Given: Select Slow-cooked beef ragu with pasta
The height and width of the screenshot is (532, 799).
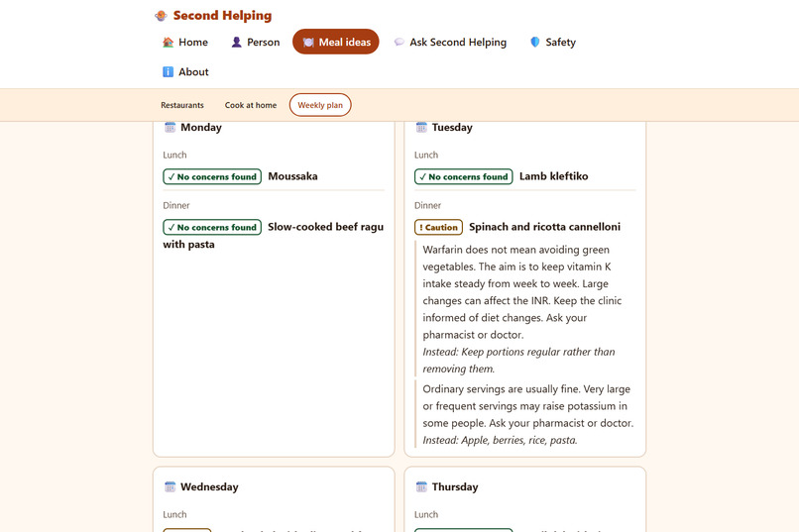Looking at the screenshot, I should pos(274,235).
